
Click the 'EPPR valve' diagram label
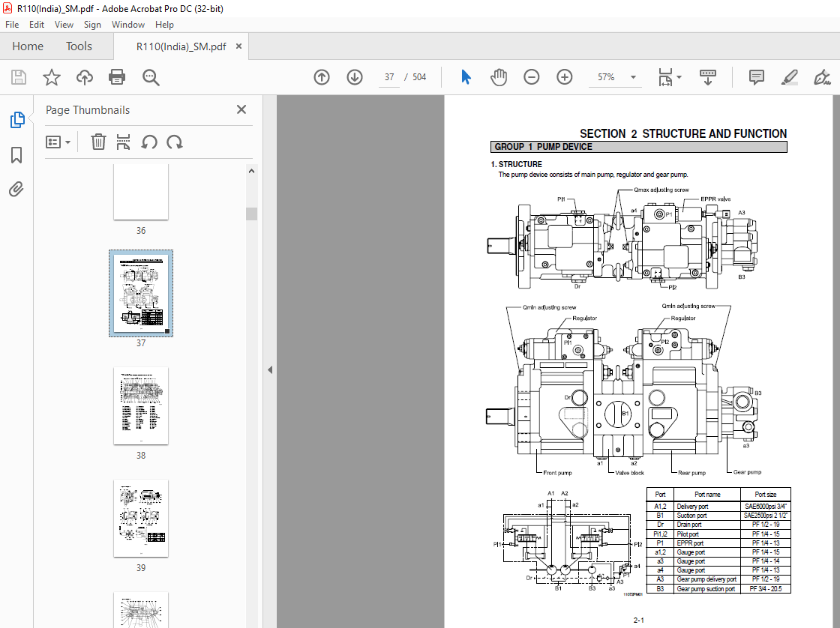[x=715, y=199]
